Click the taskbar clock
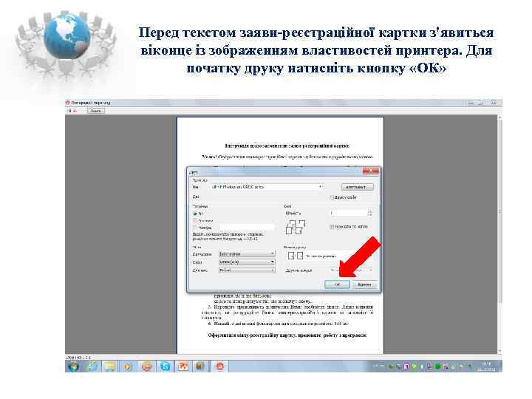Screen dimensions: 532x399 click(x=487, y=366)
